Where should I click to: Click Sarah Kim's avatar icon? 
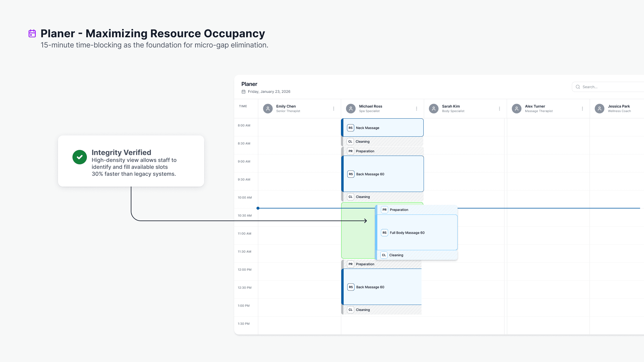coord(434,108)
